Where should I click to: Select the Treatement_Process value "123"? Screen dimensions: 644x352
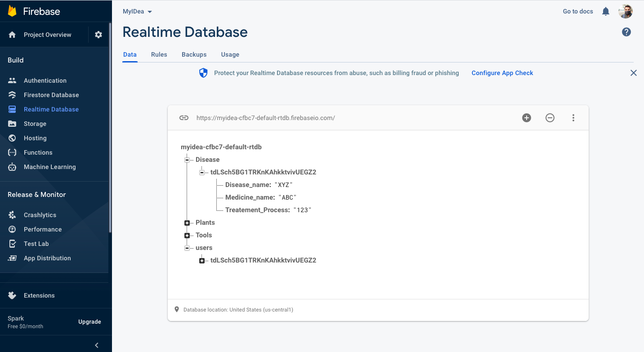[302, 210]
